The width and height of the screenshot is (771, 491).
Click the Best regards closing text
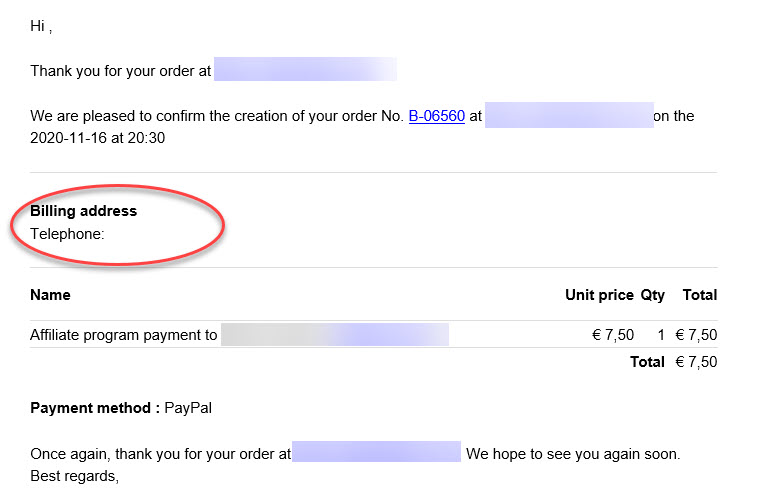click(74, 476)
